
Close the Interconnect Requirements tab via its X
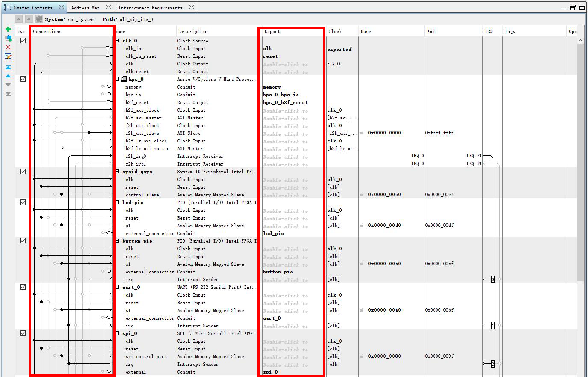pyautogui.click(x=191, y=7)
